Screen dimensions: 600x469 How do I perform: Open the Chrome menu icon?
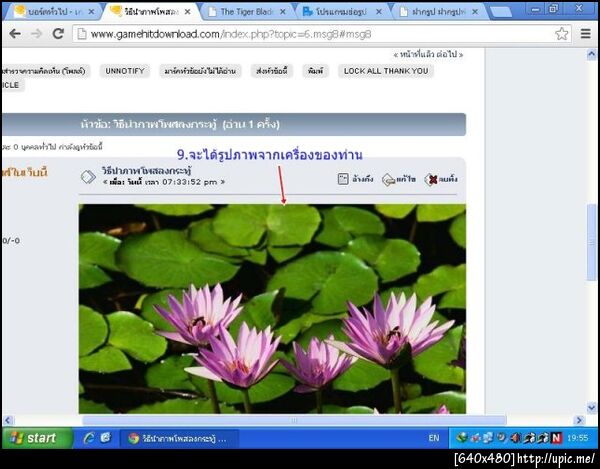click(x=585, y=34)
